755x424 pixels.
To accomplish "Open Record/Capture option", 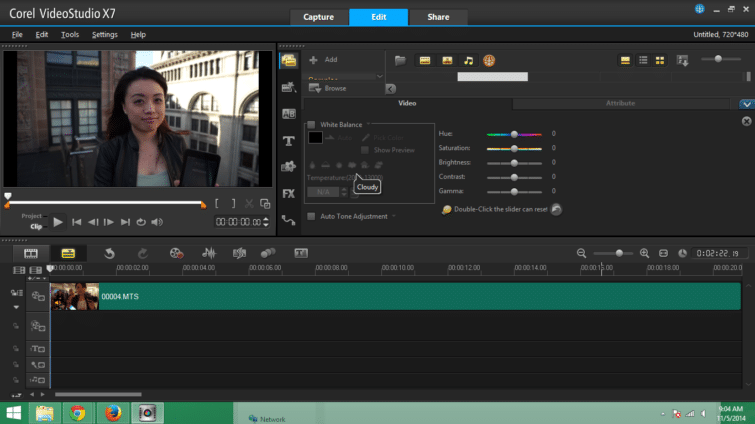I will (176, 253).
